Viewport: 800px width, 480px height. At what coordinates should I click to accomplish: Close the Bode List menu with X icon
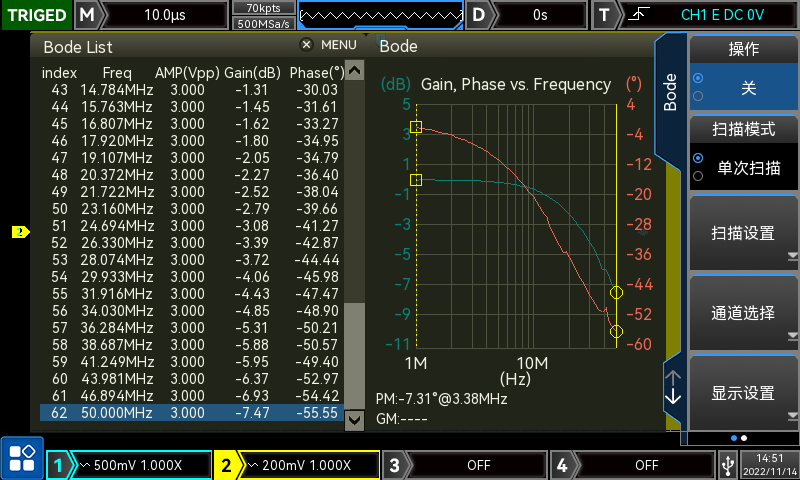pos(306,45)
